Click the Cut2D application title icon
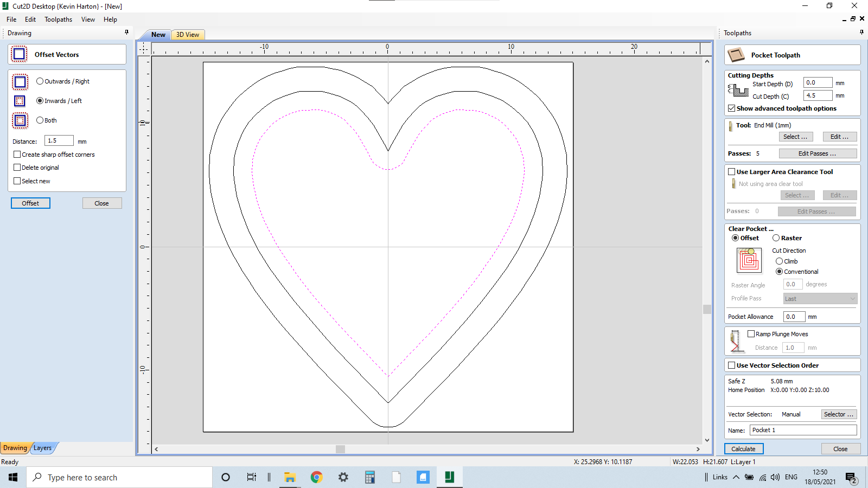868x488 pixels. [5, 6]
